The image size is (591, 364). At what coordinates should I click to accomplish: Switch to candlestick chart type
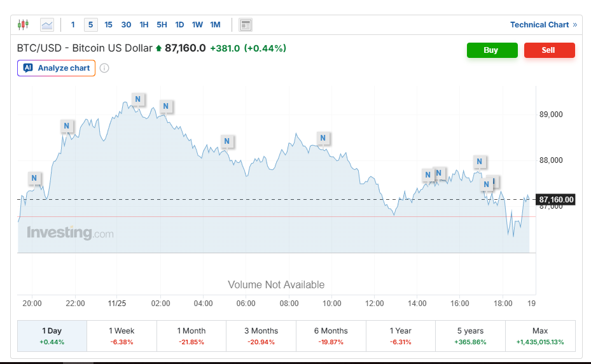[24, 25]
